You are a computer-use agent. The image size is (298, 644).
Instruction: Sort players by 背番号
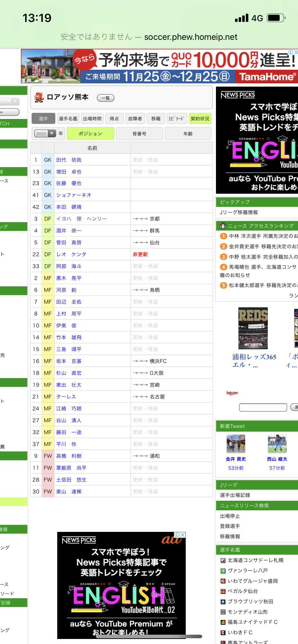(139, 134)
